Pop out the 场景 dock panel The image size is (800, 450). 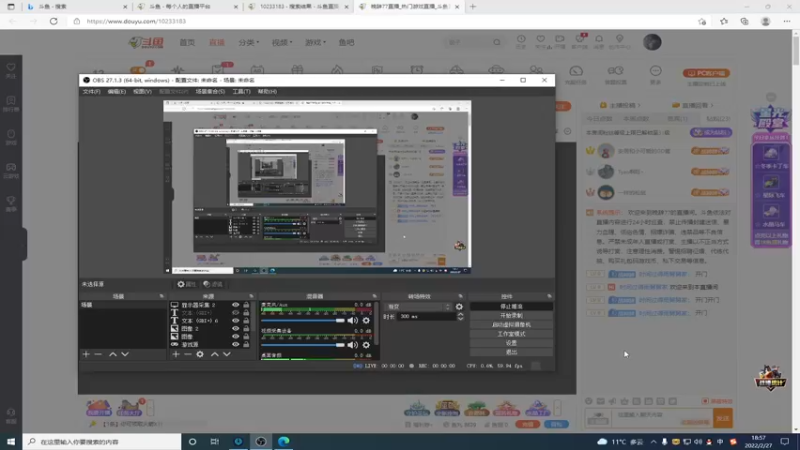[x=162, y=296]
